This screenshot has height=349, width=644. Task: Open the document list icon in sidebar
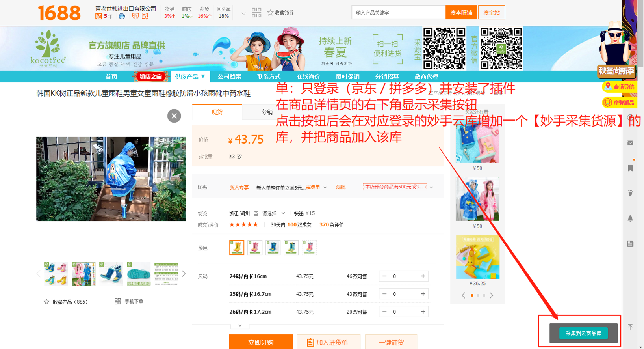tap(630, 244)
